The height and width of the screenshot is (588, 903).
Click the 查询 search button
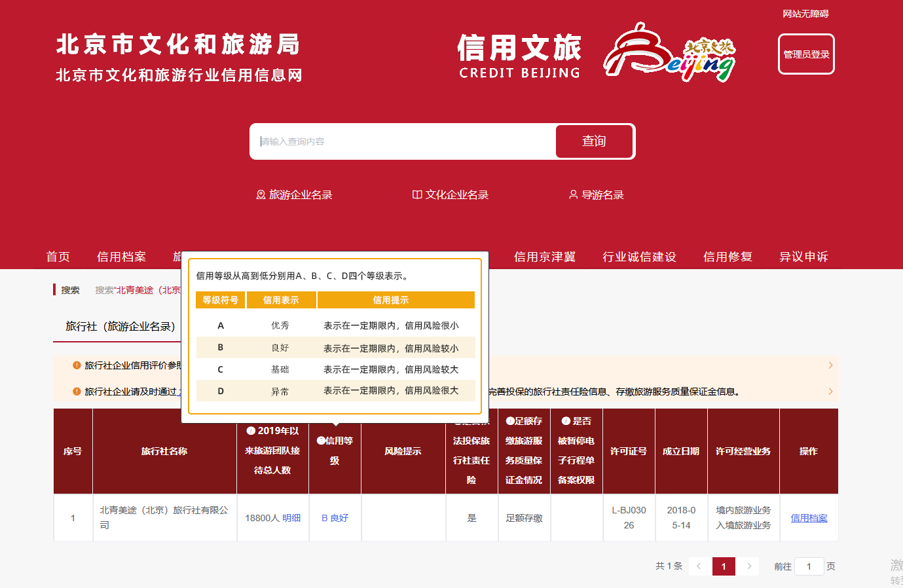click(595, 141)
